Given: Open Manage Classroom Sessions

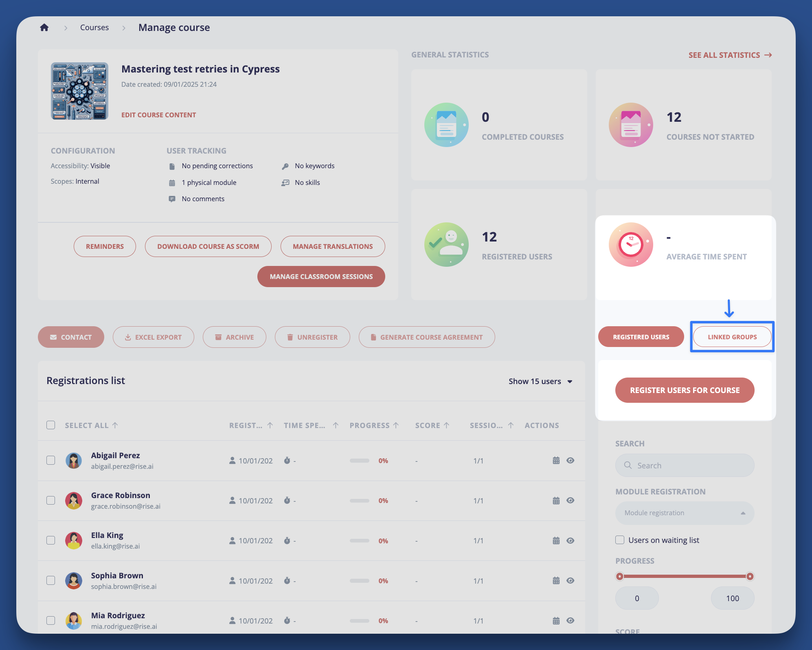Looking at the screenshot, I should coord(321,277).
